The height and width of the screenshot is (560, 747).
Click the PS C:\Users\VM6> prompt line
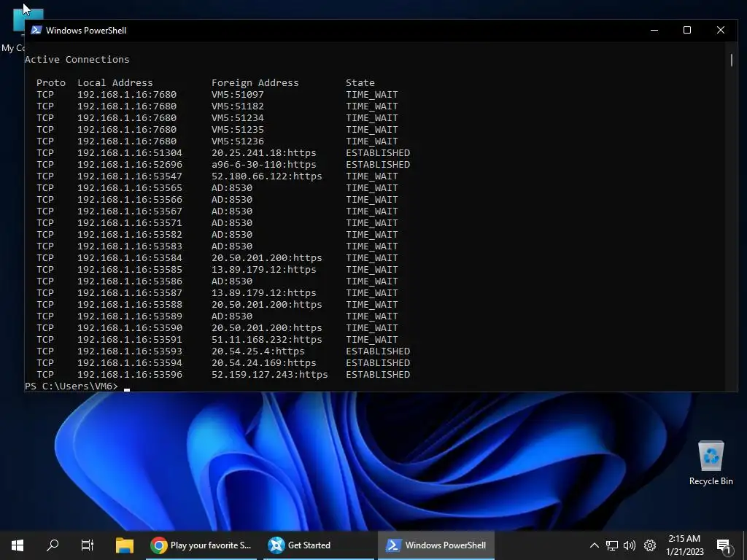tap(71, 386)
